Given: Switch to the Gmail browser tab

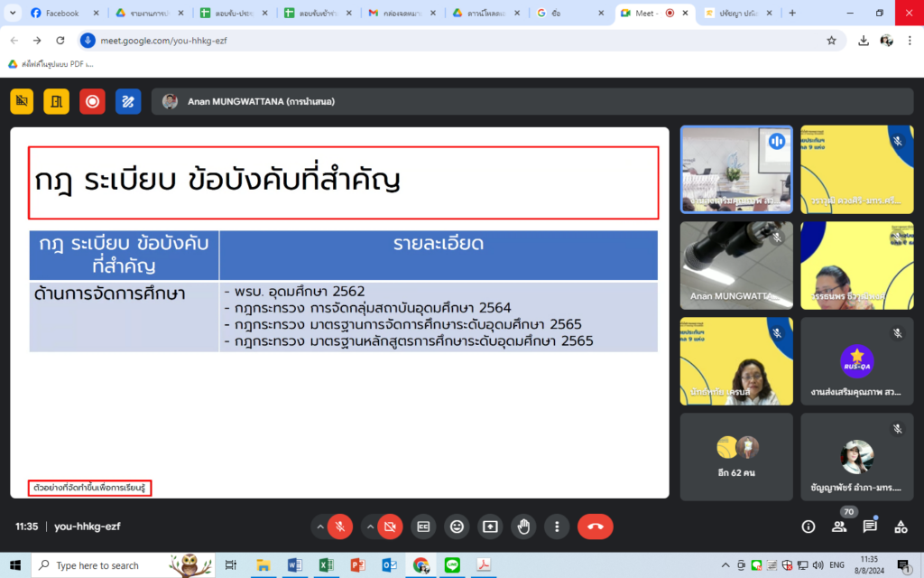Looking at the screenshot, I should [x=403, y=13].
